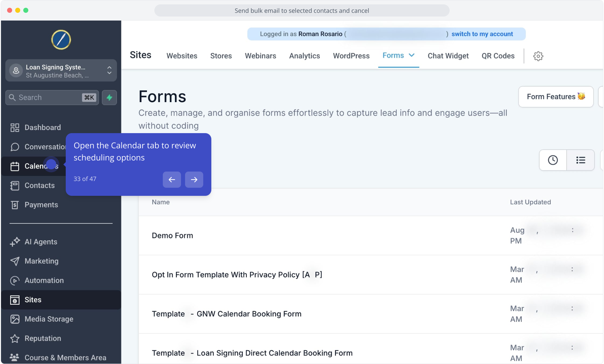The width and height of the screenshot is (604, 364).
Task: Open the Demo Form row
Action: (x=371, y=236)
